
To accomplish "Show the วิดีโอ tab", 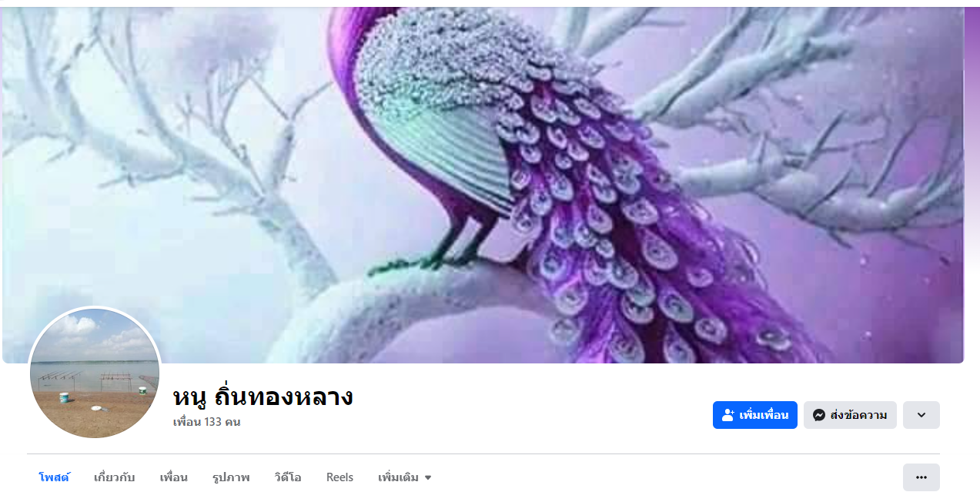I will click(288, 477).
